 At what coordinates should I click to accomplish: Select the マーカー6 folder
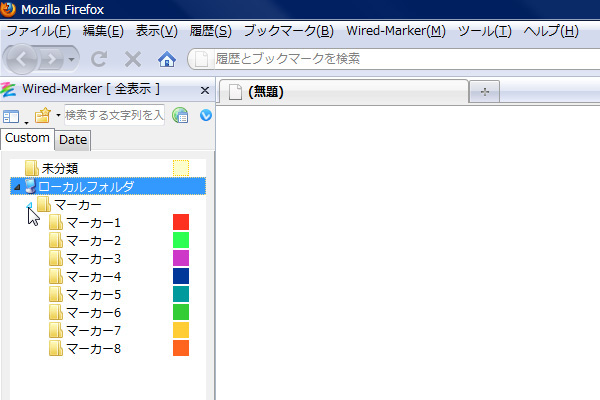(x=85, y=312)
